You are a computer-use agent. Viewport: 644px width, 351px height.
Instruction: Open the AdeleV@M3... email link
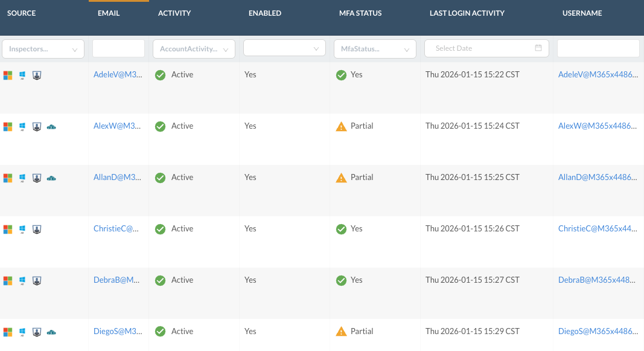click(118, 74)
